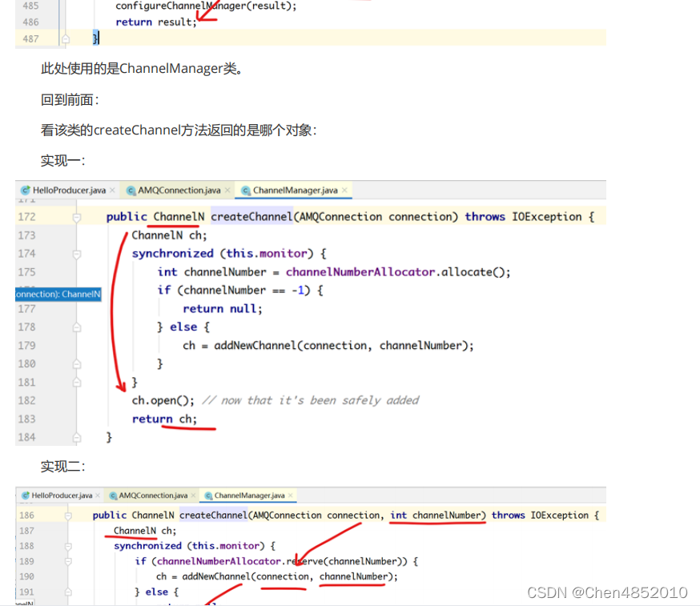
Task: Click line number 182 in gutter
Action: coord(26,401)
